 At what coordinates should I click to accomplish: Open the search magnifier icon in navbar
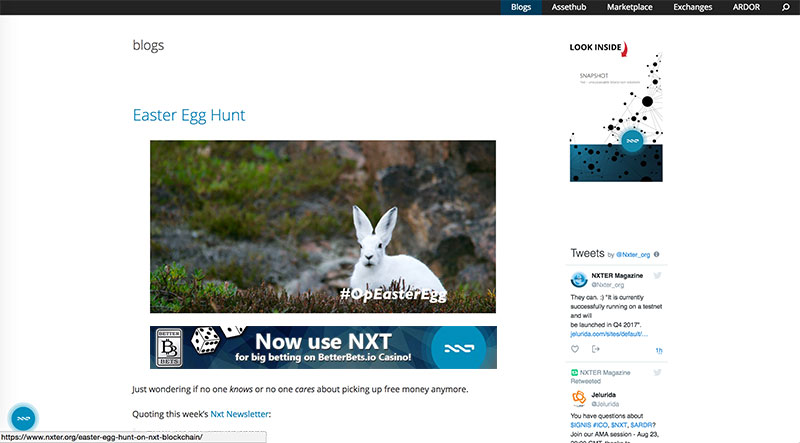coord(786,7)
